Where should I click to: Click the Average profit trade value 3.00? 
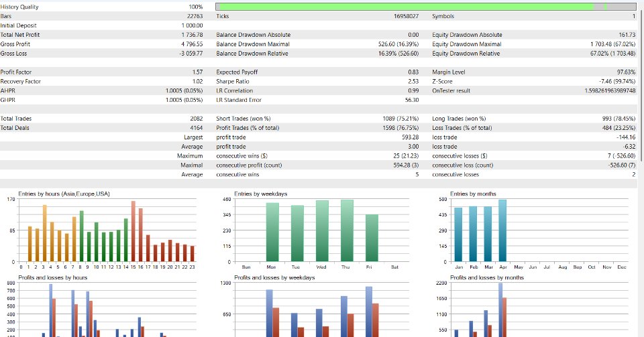point(414,146)
